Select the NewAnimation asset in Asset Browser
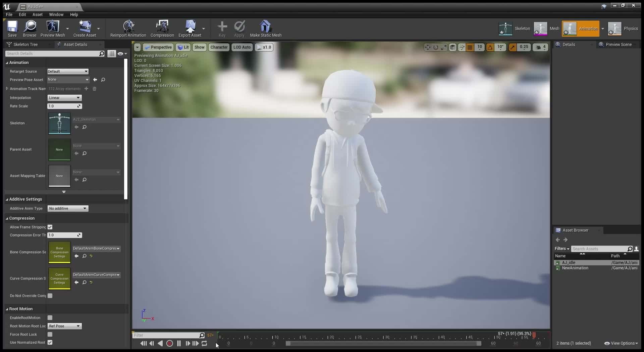The height and width of the screenshot is (352, 644). click(x=575, y=268)
